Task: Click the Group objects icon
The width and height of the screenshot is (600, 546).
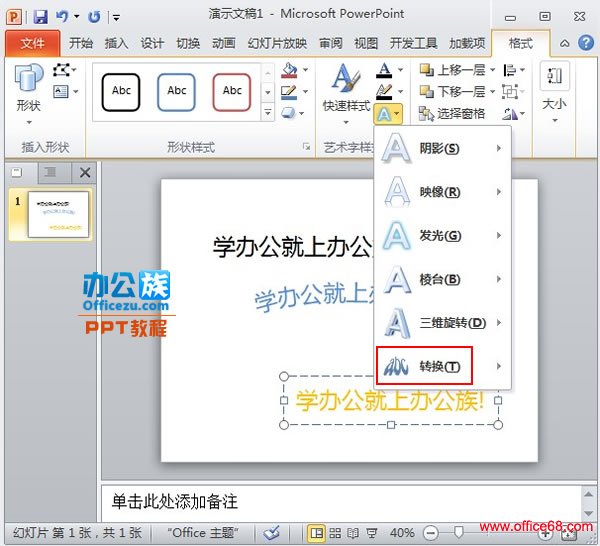Action: tap(510, 92)
